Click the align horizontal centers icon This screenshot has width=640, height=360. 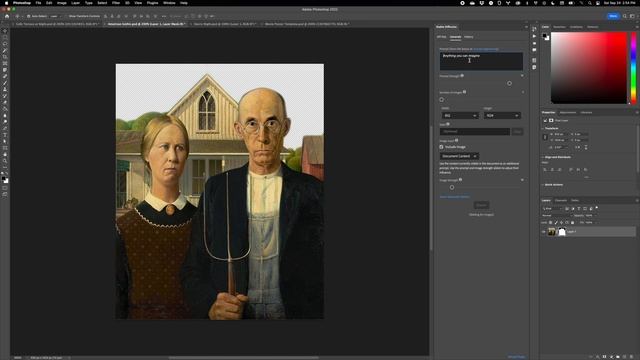click(552, 169)
